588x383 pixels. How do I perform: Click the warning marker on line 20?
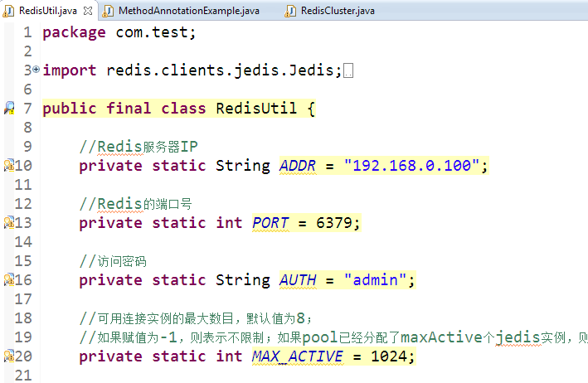8,356
